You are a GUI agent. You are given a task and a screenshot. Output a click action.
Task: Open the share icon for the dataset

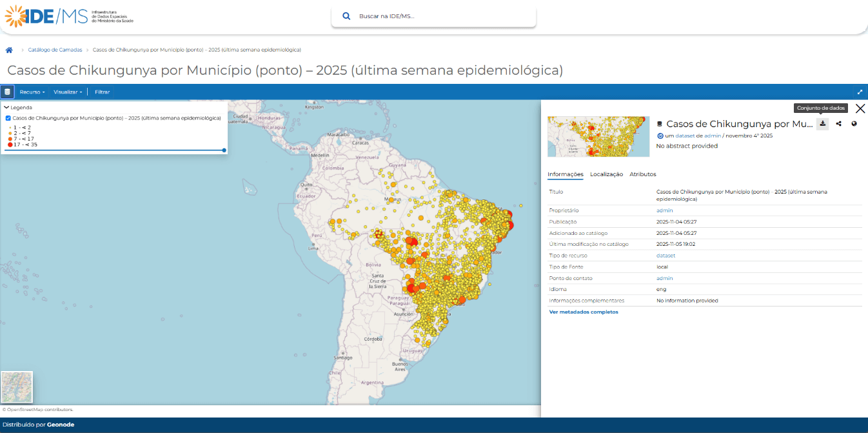838,123
